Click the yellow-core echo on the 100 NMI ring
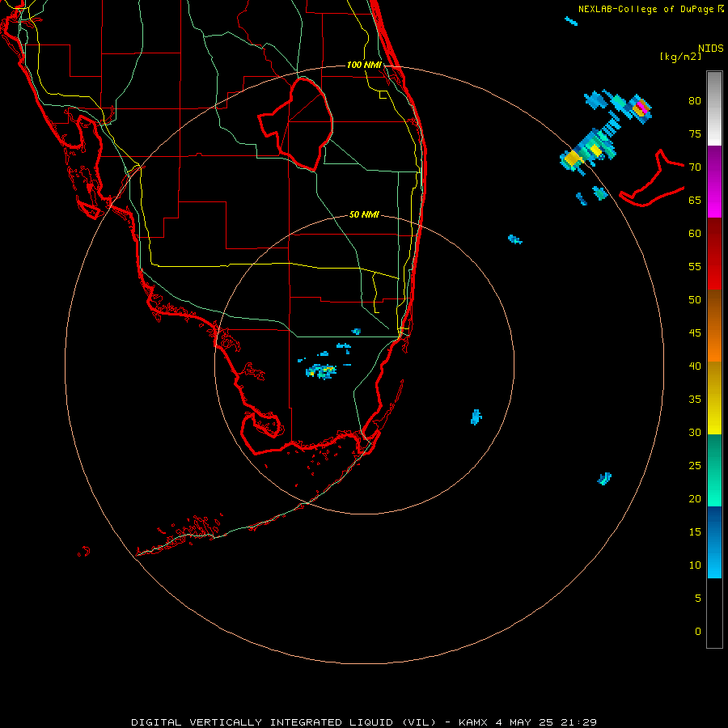Screen dimensions: 728x728 click(x=574, y=159)
